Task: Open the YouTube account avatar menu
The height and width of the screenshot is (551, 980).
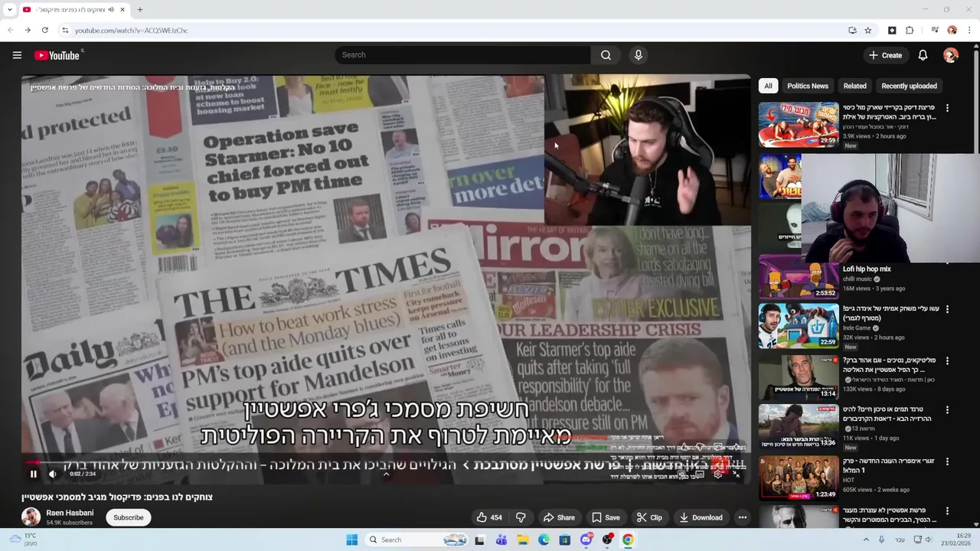Action: [x=951, y=55]
